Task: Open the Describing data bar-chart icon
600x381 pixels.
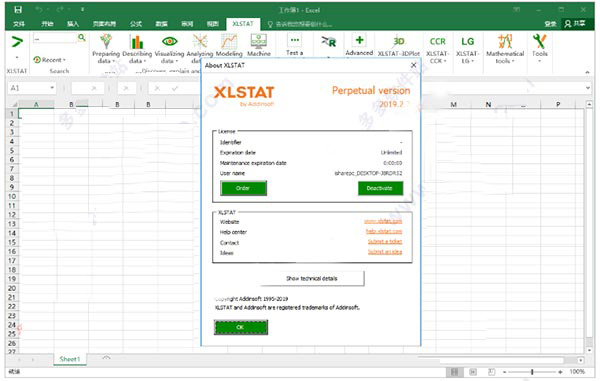Action: 137,41
